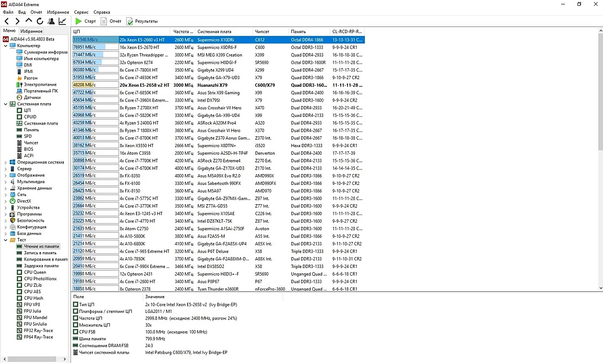Viewport: 603px width, 364px height.
Task: Select the 48208 МБ/с result bar row
Action: tap(218, 85)
